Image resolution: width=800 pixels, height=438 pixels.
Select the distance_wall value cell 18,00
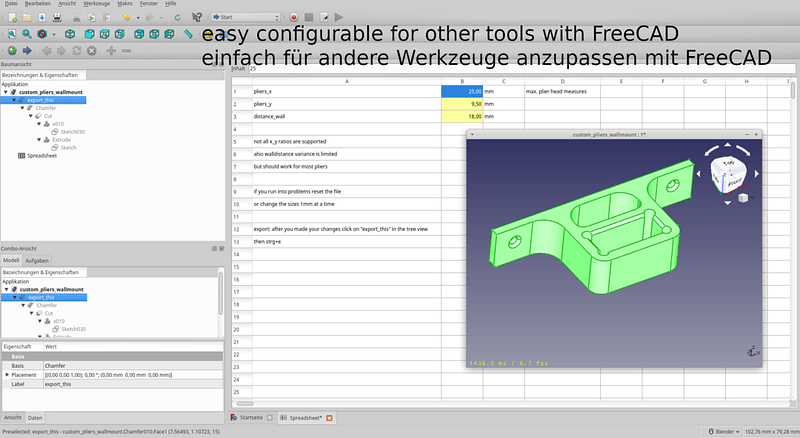tap(462, 116)
